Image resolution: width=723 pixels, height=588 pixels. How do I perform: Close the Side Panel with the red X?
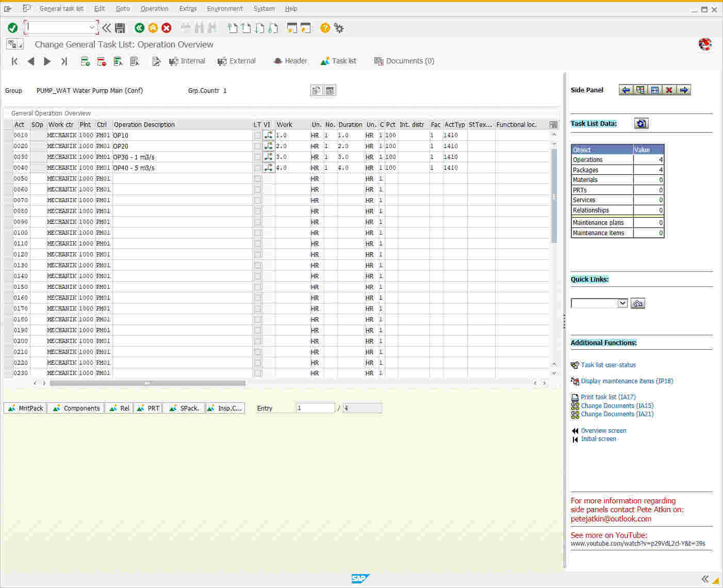pos(669,90)
